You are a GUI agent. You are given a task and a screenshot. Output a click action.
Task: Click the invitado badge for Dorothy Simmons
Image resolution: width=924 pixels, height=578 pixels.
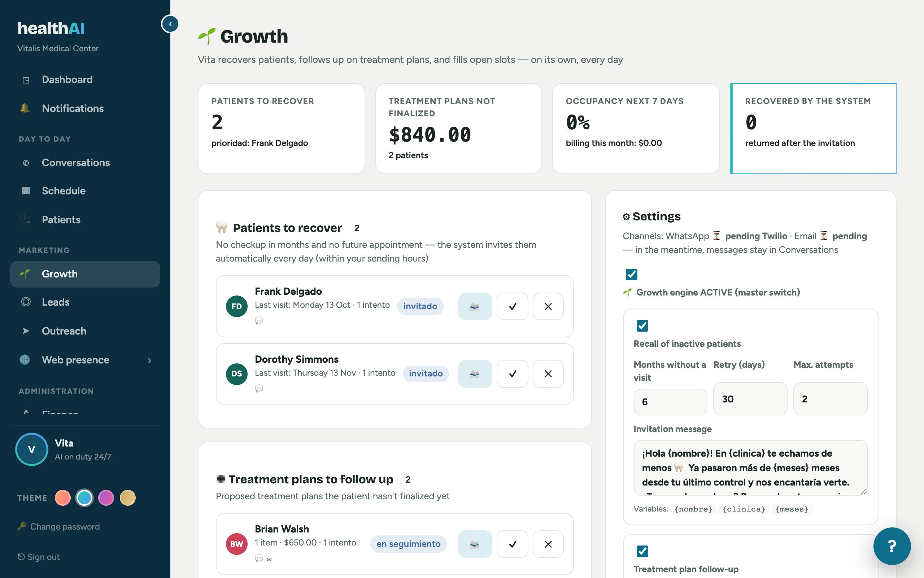[426, 374]
